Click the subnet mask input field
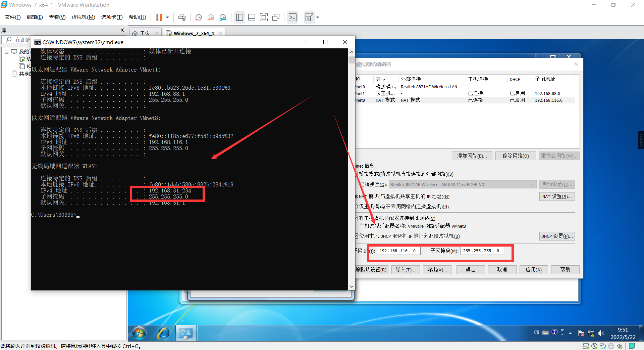Image resolution: width=644 pixels, height=350 pixels. [x=482, y=251]
